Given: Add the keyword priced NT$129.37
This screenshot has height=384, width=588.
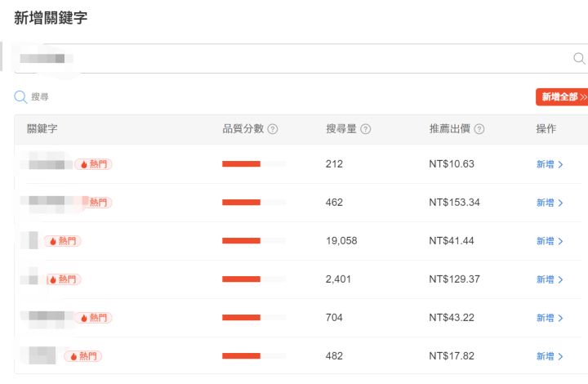Looking at the screenshot, I should click(550, 279).
